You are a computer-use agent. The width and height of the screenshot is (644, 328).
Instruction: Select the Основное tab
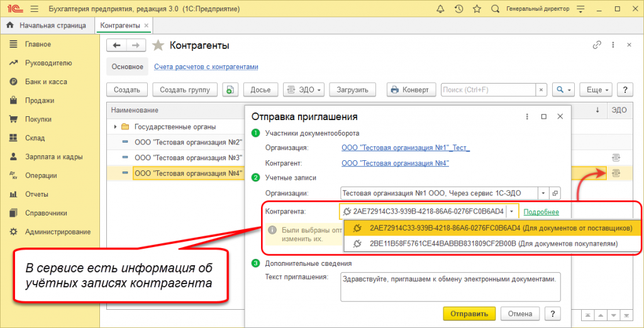pyautogui.click(x=128, y=67)
